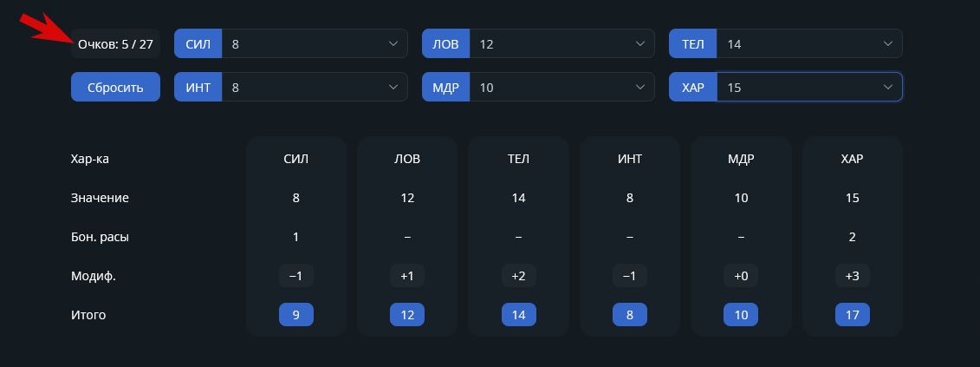Click the blue СИЛ label tag

click(198, 44)
